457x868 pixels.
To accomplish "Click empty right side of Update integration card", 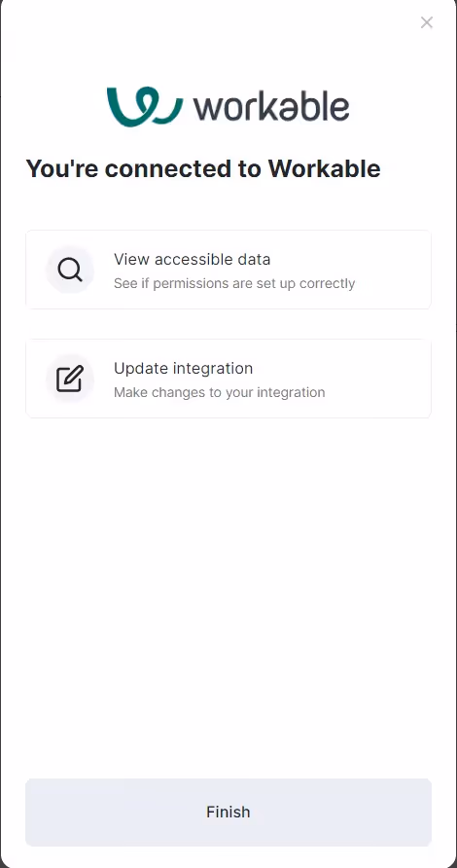I will tap(382, 379).
